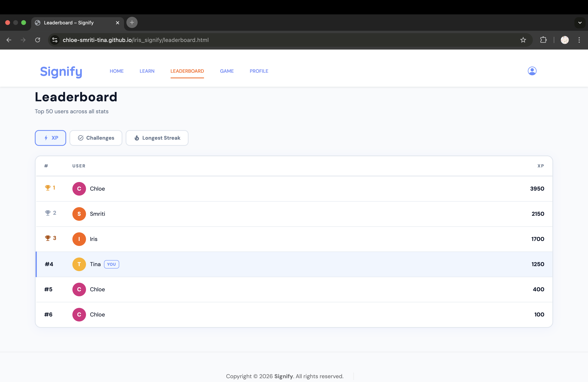Reload the page using refresh icon

tap(38, 40)
